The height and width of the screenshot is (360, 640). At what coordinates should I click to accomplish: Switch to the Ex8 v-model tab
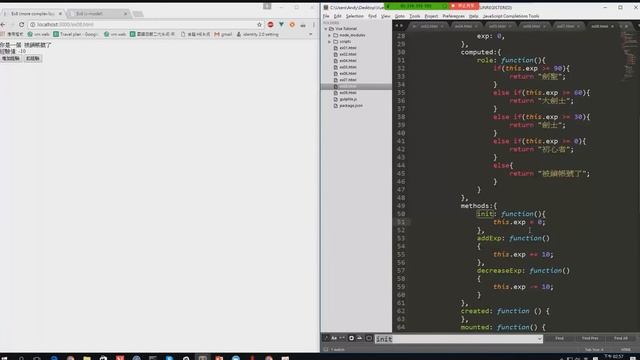click(98, 13)
